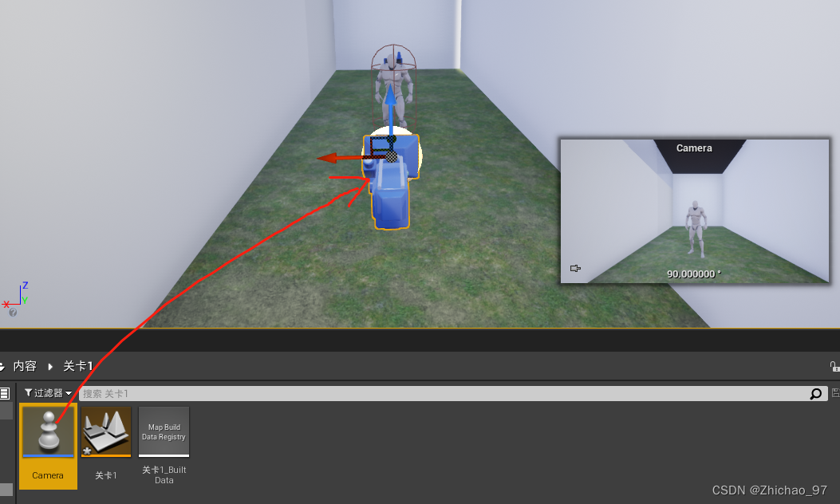Open the sources panel list icon on the left
Viewport: 840px width, 504px height.
(6, 392)
